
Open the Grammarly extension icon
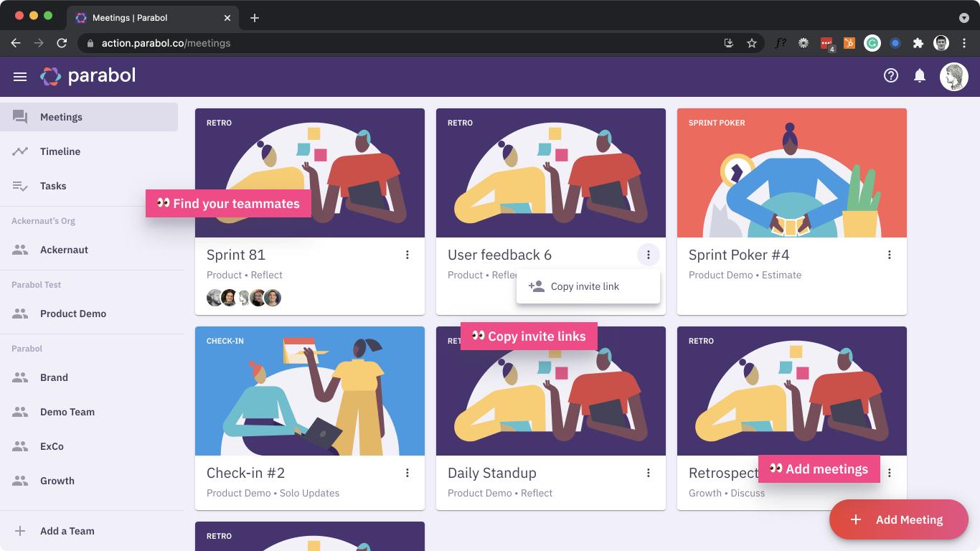pyautogui.click(x=872, y=43)
